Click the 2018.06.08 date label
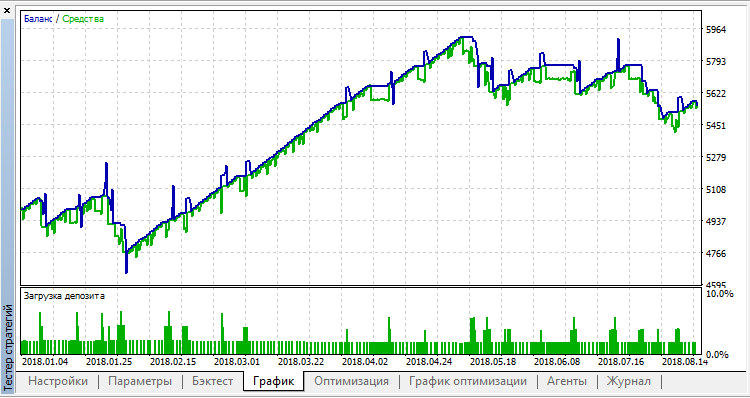 tap(557, 361)
